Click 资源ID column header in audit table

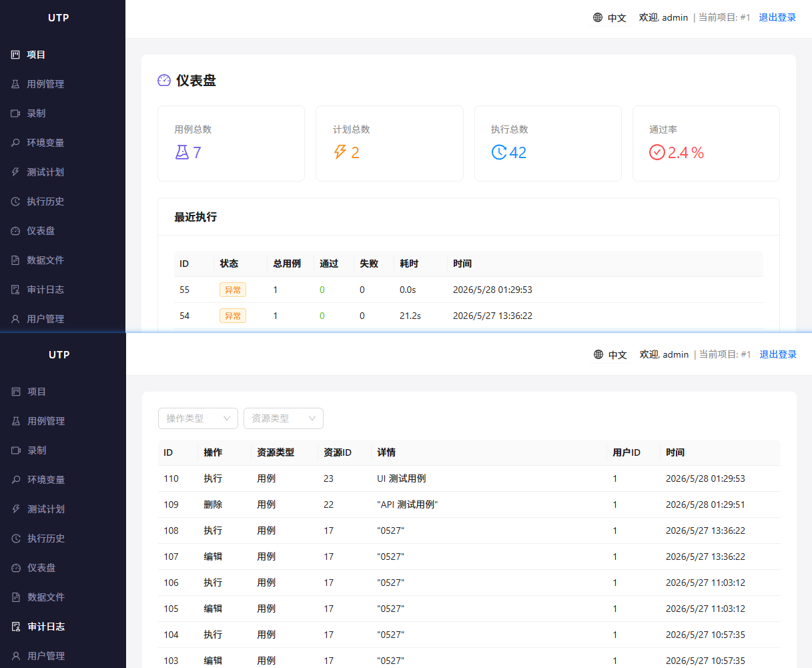coord(338,452)
